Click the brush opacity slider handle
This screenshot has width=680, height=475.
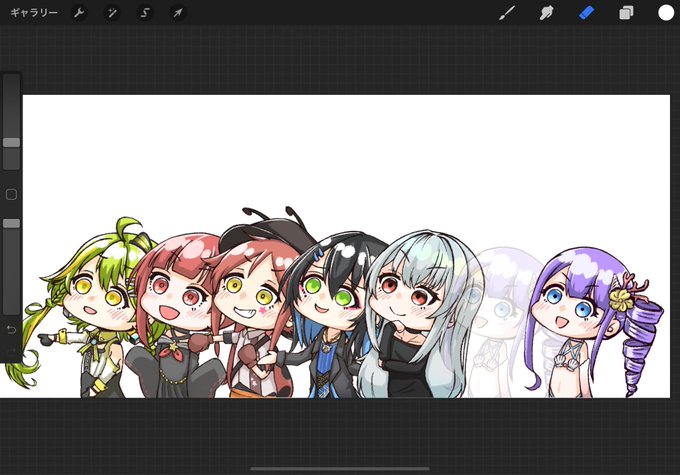pos(12,223)
